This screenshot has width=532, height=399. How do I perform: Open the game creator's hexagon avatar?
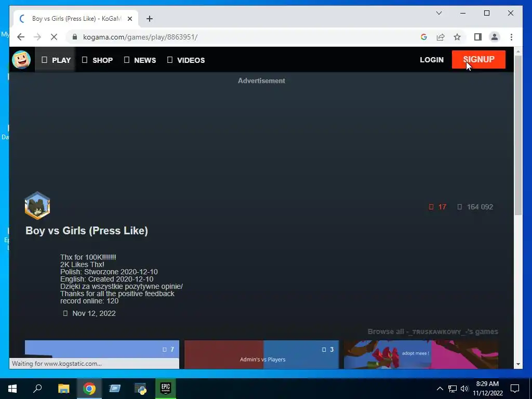[37, 206]
